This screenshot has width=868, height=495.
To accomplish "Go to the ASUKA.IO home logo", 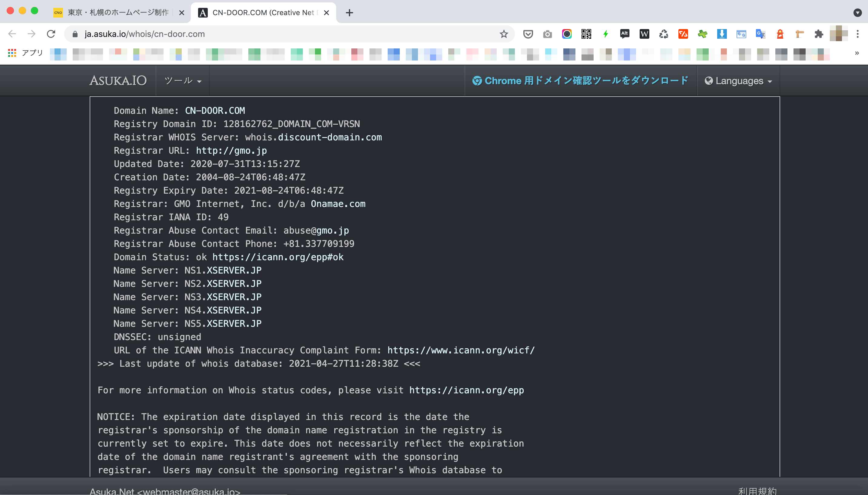I will (118, 81).
